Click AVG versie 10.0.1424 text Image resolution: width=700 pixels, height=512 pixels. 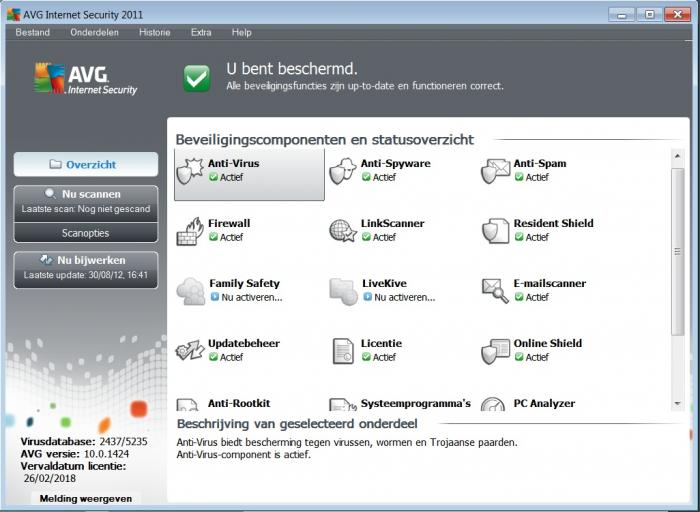click(75, 454)
